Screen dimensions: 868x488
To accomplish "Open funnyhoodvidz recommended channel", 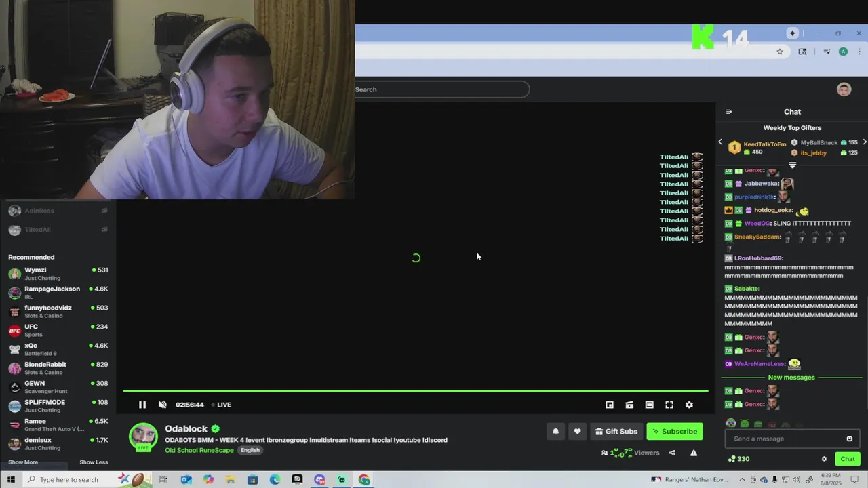I will (58, 312).
